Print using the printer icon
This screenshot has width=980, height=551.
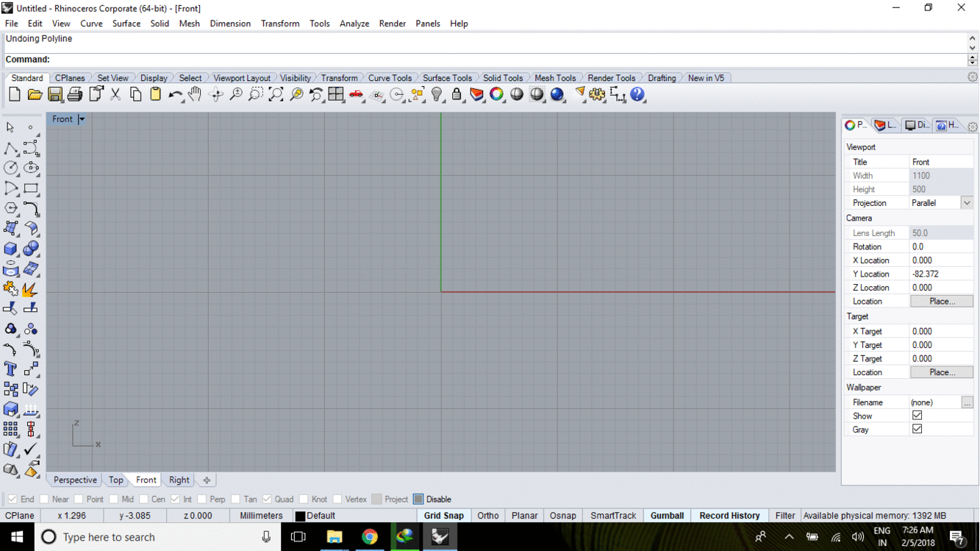[x=75, y=94]
